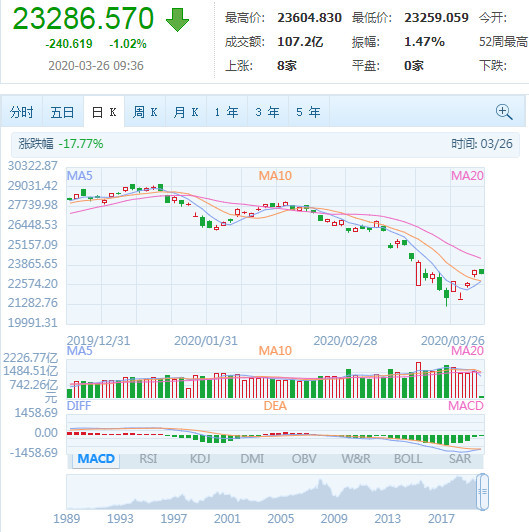Click the 最低价 value 23259.059
Screen dimensions: 529x532
click(436, 18)
